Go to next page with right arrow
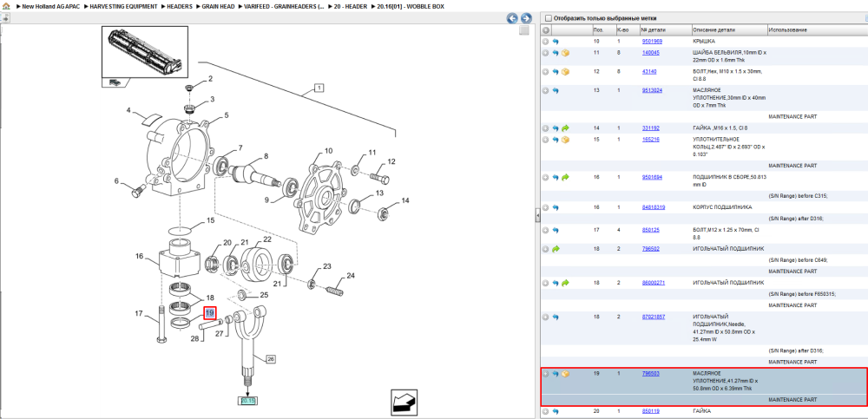 tap(526, 18)
